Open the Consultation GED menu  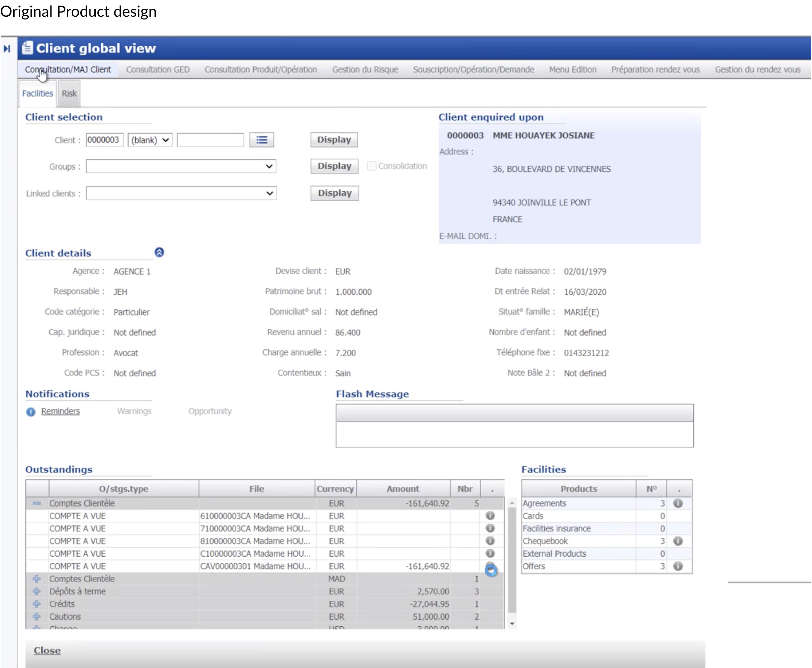click(x=158, y=70)
